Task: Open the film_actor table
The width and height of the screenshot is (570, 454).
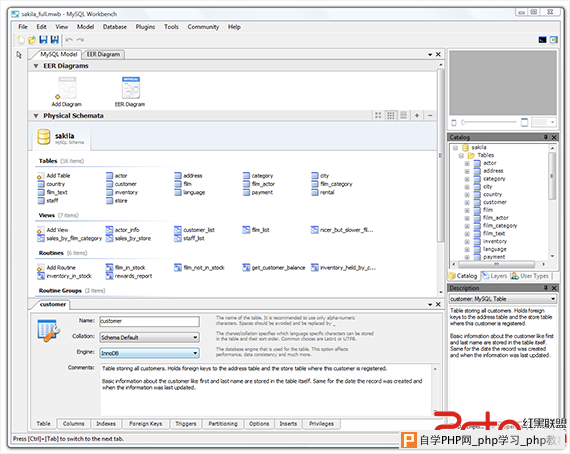Action: click(259, 184)
